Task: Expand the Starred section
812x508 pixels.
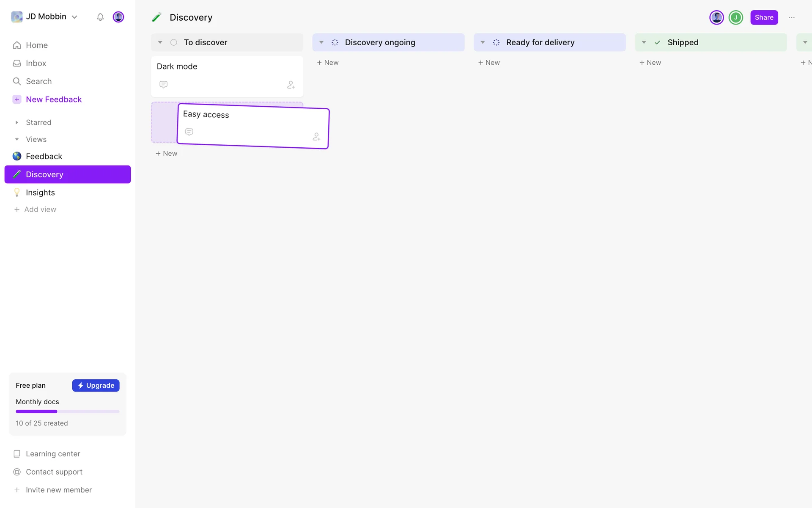Action: (x=17, y=122)
